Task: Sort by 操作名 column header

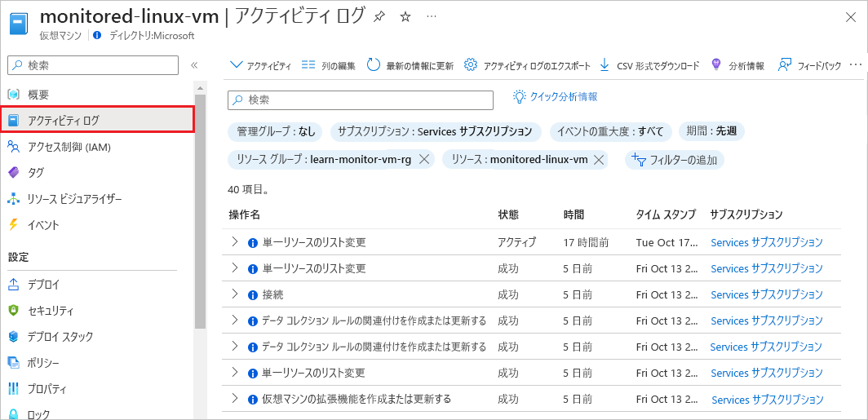Action: click(x=244, y=214)
